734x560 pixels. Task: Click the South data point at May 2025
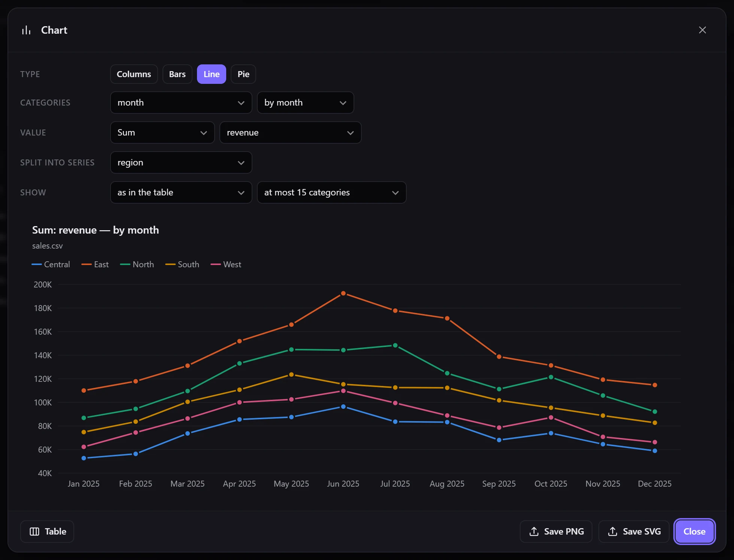coord(291,375)
